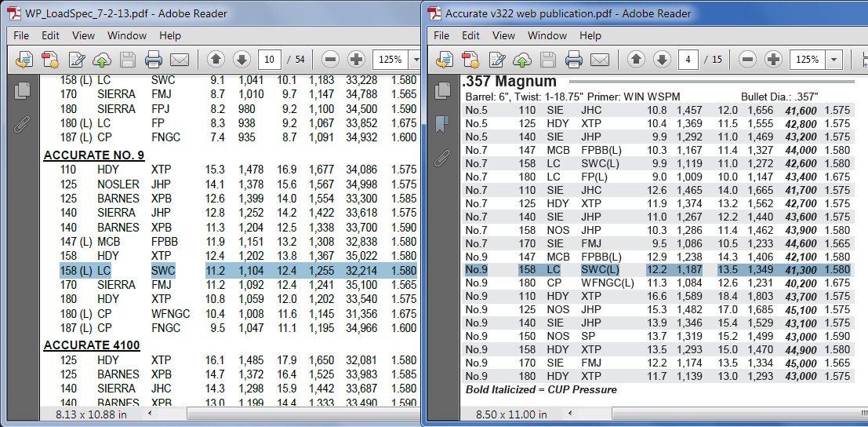Open Bookmarks panel in Accurate v322 window
868x427 pixels.
pos(442,124)
